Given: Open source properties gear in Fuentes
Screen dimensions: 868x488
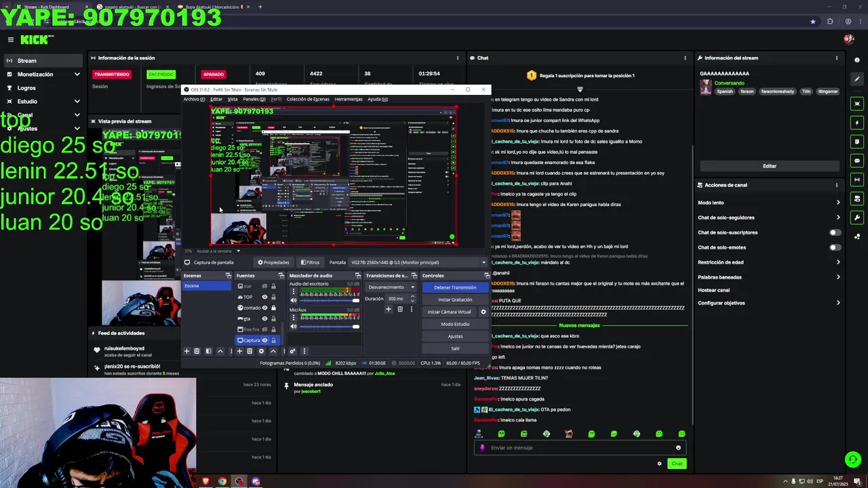Looking at the screenshot, I should click(x=261, y=351).
